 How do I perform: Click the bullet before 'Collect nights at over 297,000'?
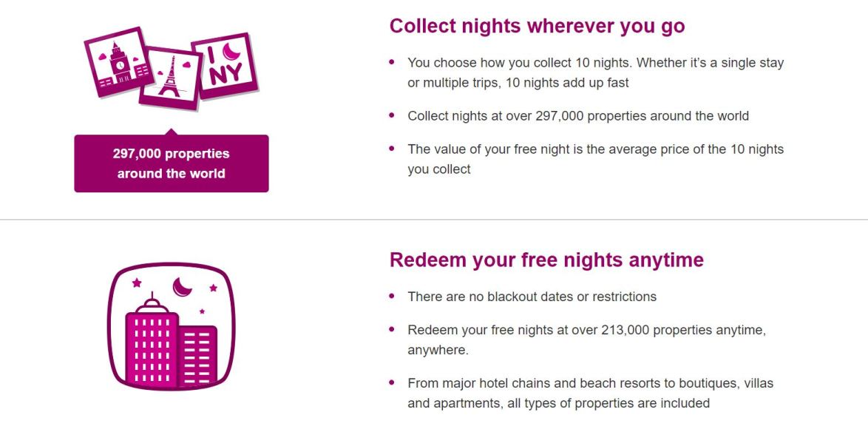click(x=392, y=115)
